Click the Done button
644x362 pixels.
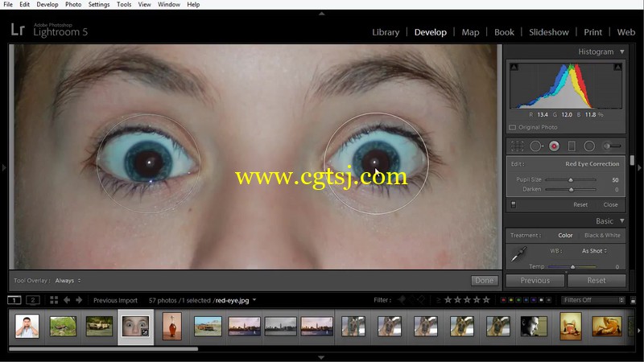point(485,280)
